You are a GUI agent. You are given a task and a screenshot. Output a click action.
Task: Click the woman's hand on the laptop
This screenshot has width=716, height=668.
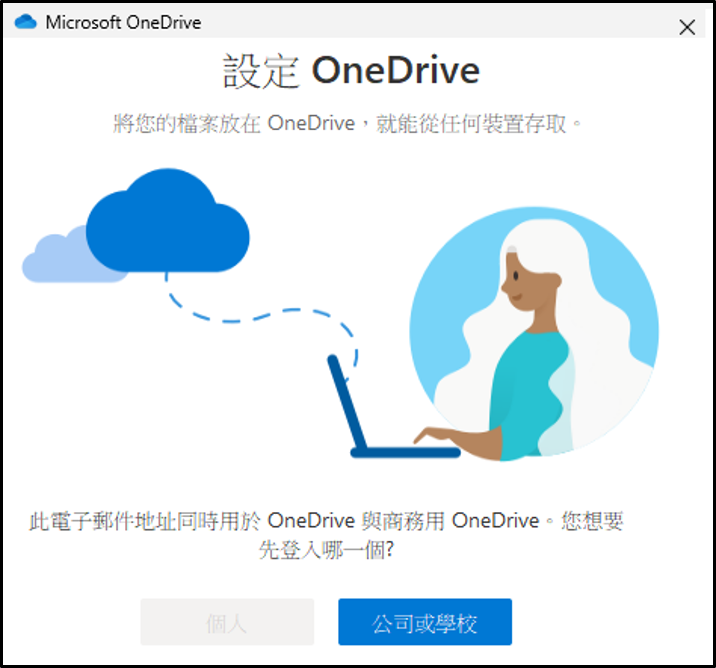[432, 435]
